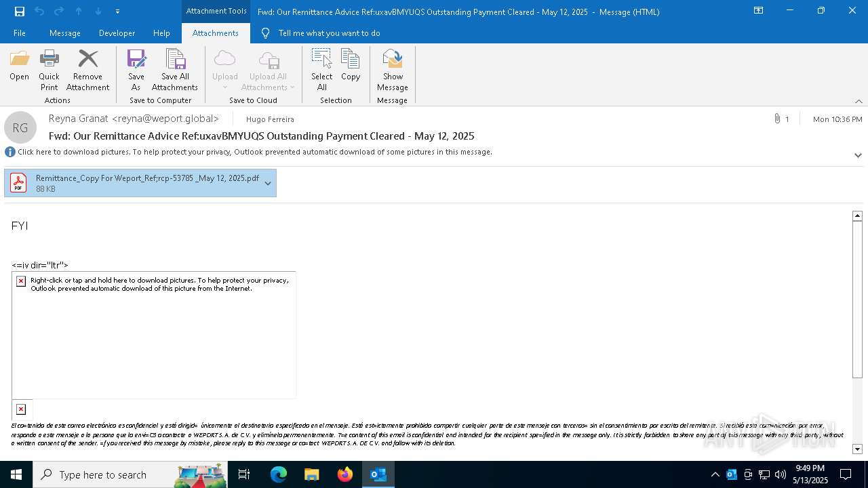Open the Help tab
Screen dimensions: 868x488
point(161,33)
